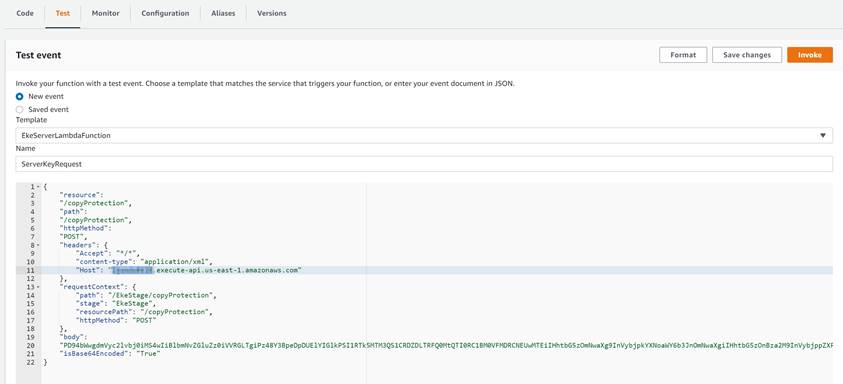Click the ServerKeyRequest name field
The height and width of the screenshot is (384, 843).
[x=424, y=164]
